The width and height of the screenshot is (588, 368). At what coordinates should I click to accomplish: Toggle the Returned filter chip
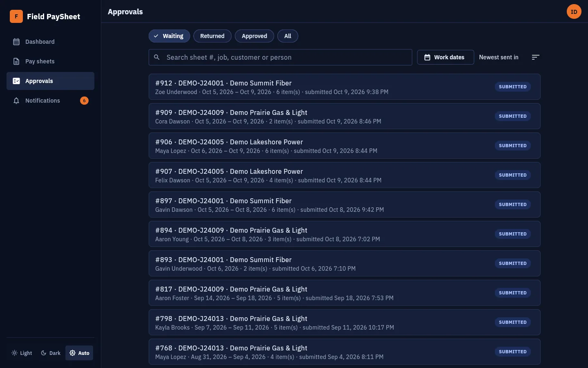[x=212, y=36]
